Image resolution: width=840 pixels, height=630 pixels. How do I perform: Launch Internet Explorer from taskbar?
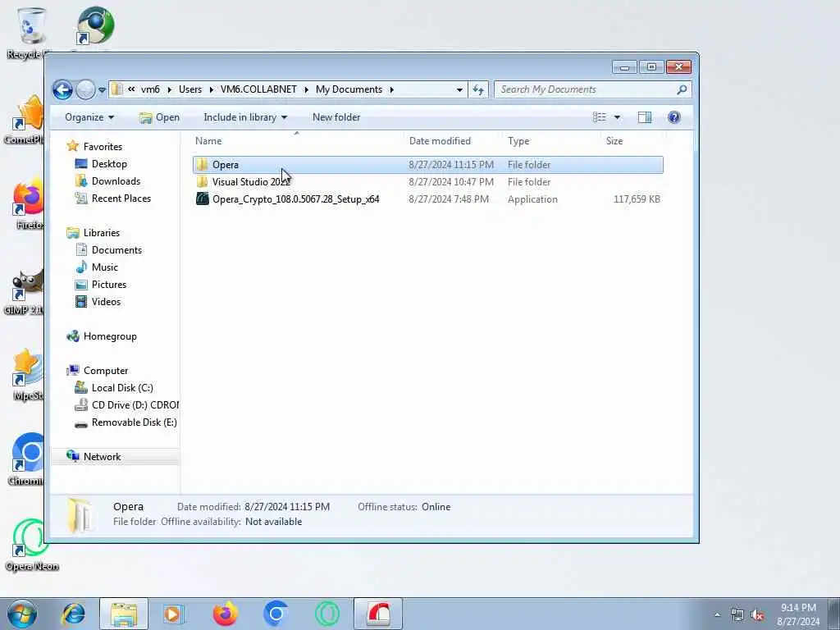point(73,614)
